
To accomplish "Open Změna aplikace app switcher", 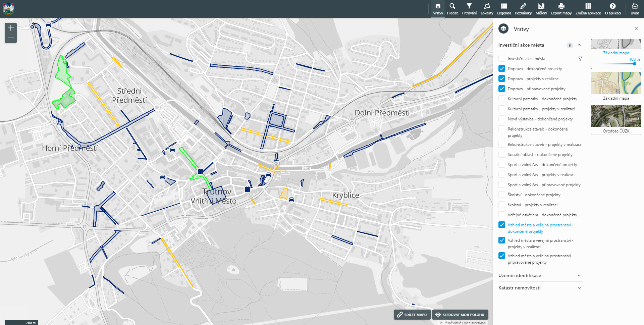I will [588, 9].
